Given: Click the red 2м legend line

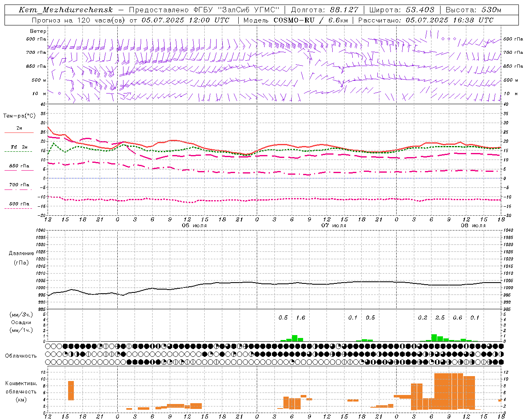Looking at the screenshot, I should pos(19,132).
